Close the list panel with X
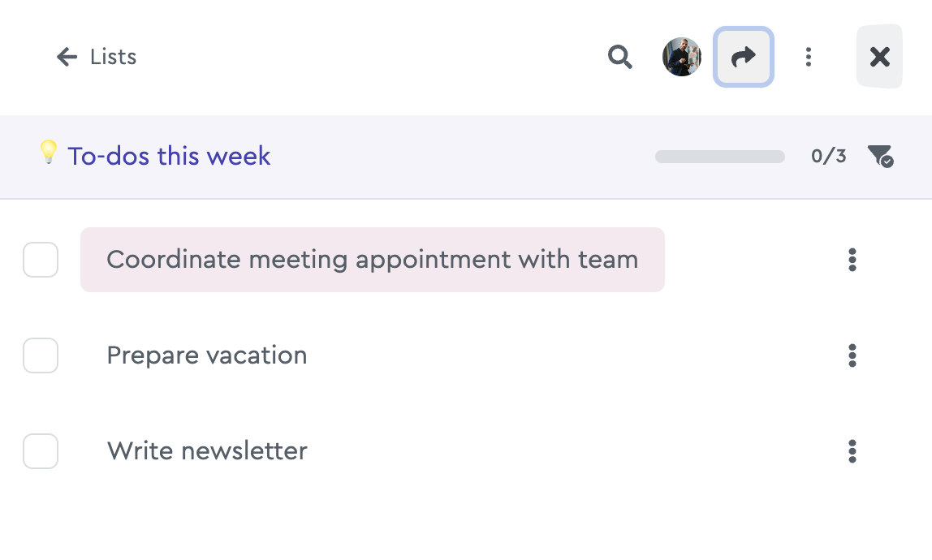This screenshot has width=932, height=560. point(880,57)
